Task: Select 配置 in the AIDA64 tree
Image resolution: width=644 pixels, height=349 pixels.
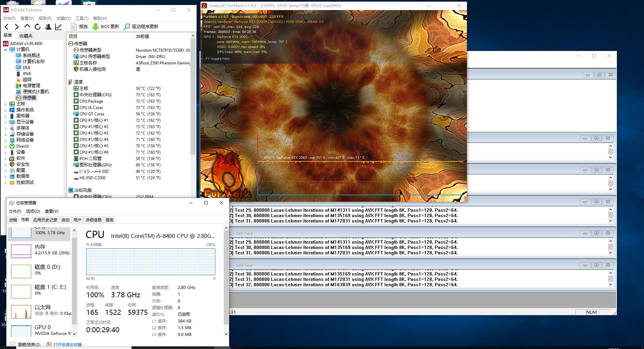Action: tap(20, 170)
